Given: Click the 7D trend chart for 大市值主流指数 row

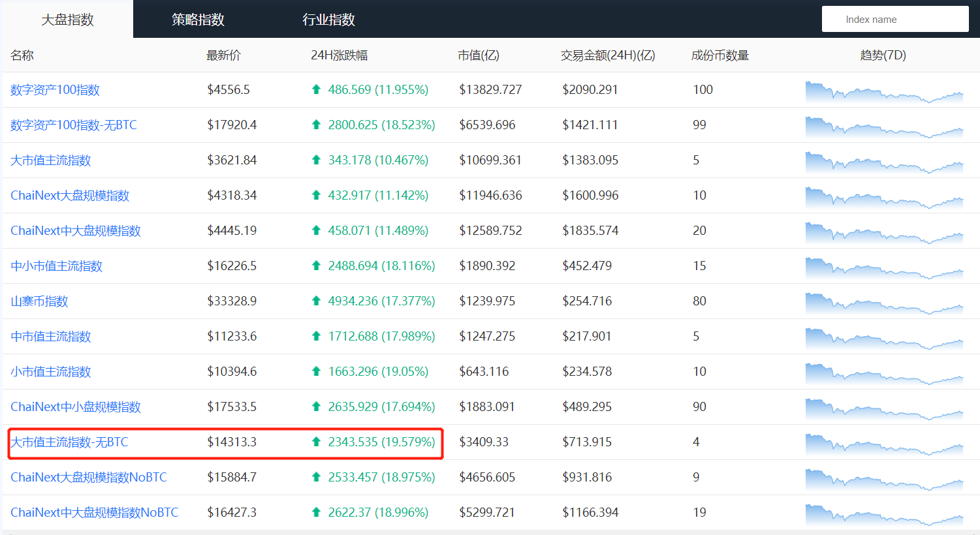Looking at the screenshot, I should tap(884, 162).
